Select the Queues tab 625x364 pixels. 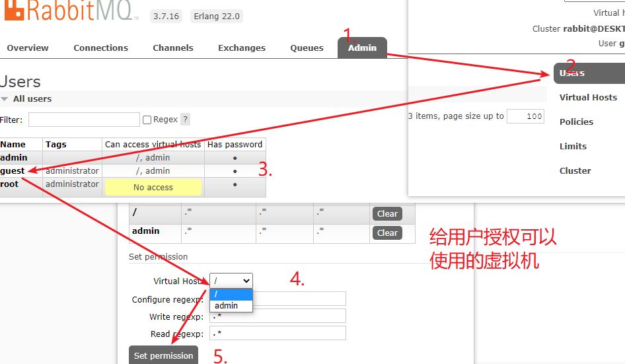(x=307, y=48)
